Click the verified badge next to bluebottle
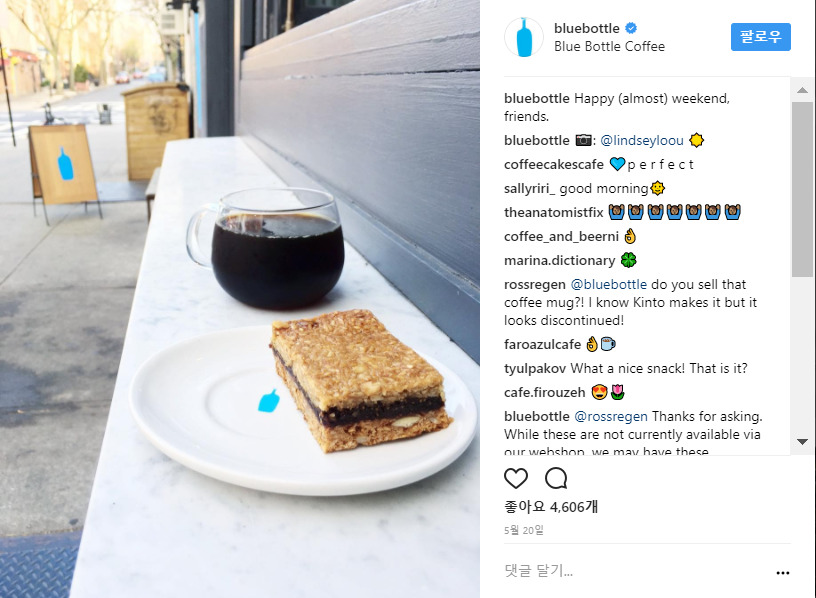The width and height of the screenshot is (816, 598). coord(631,28)
